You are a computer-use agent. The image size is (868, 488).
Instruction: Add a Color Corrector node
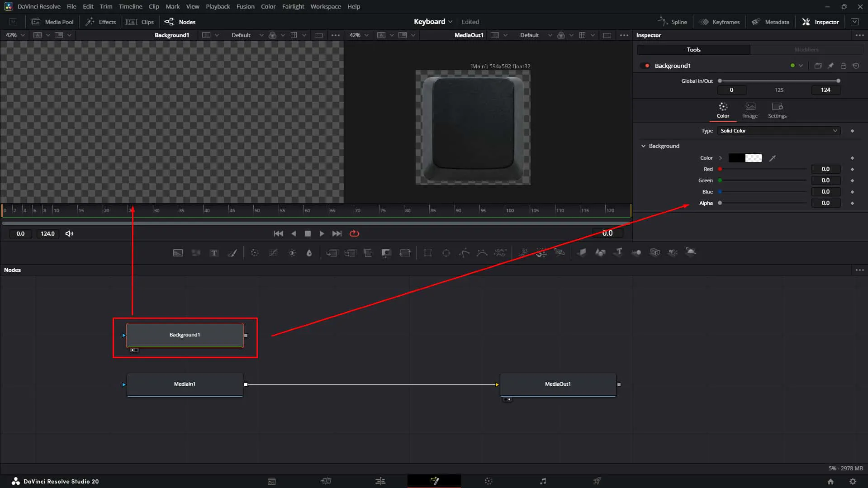pyautogui.click(x=255, y=253)
